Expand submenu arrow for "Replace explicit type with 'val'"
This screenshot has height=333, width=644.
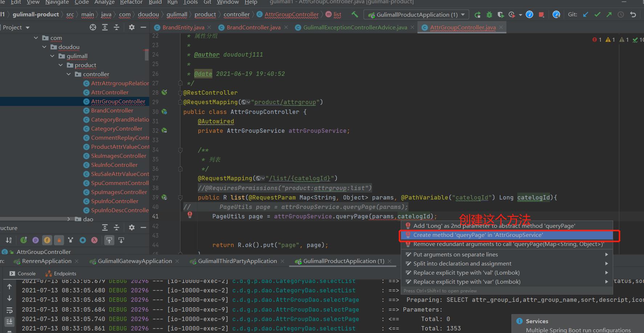[607, 272]
